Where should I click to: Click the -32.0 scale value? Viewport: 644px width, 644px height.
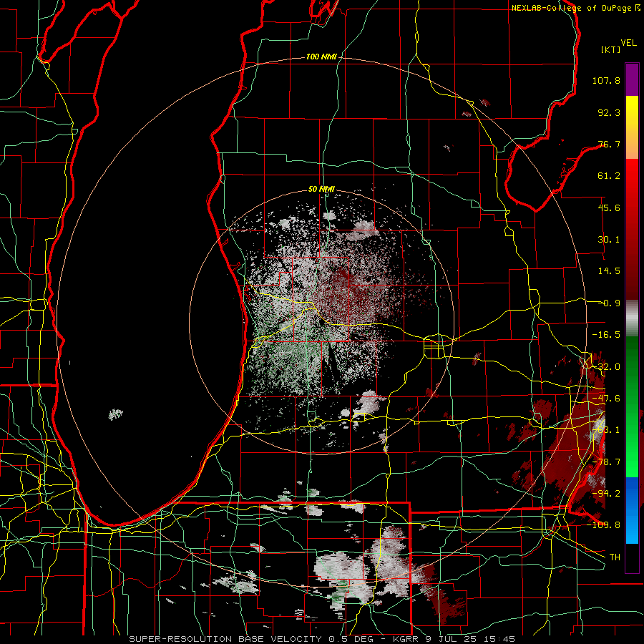pos(606,367)
